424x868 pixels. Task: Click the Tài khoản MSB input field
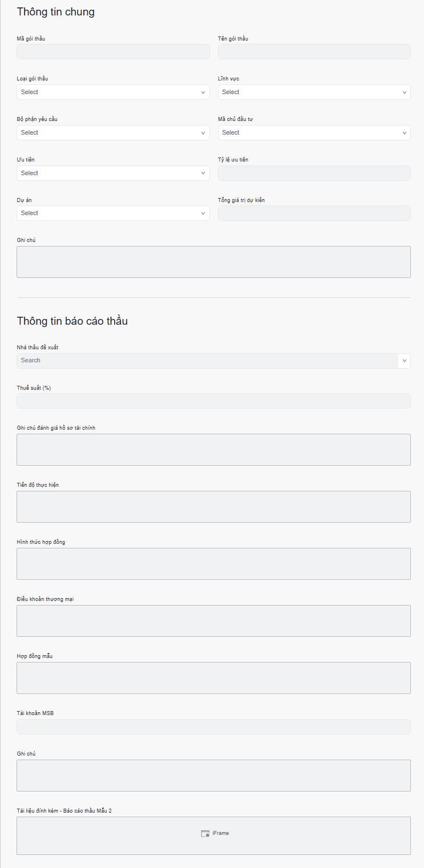tap(213, 727)
